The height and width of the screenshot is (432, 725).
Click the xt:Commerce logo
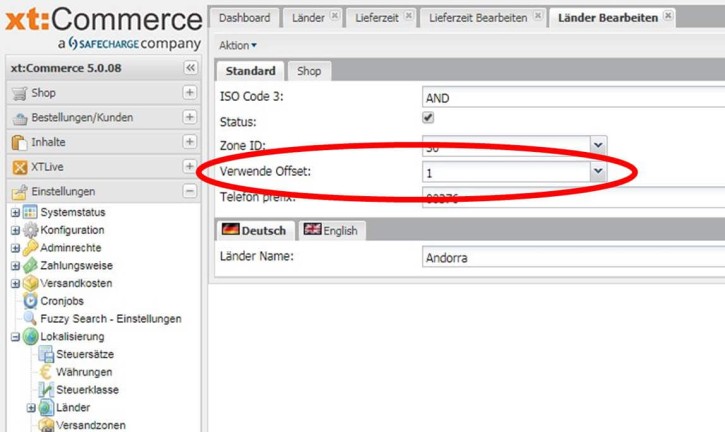tap(104, 28)
